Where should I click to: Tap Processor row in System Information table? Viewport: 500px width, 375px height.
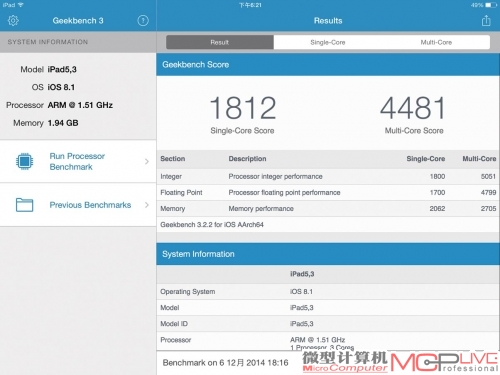tap(328, 341)
